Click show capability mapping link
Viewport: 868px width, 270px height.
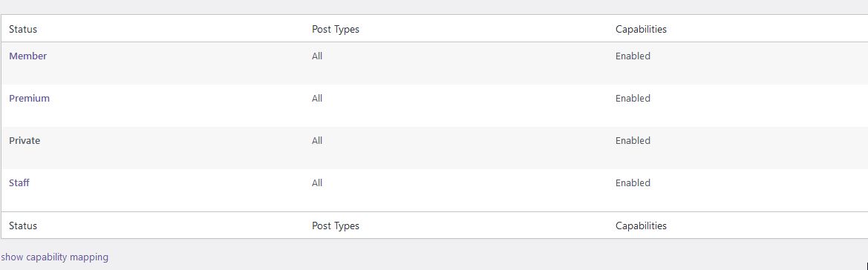[55, 257]
